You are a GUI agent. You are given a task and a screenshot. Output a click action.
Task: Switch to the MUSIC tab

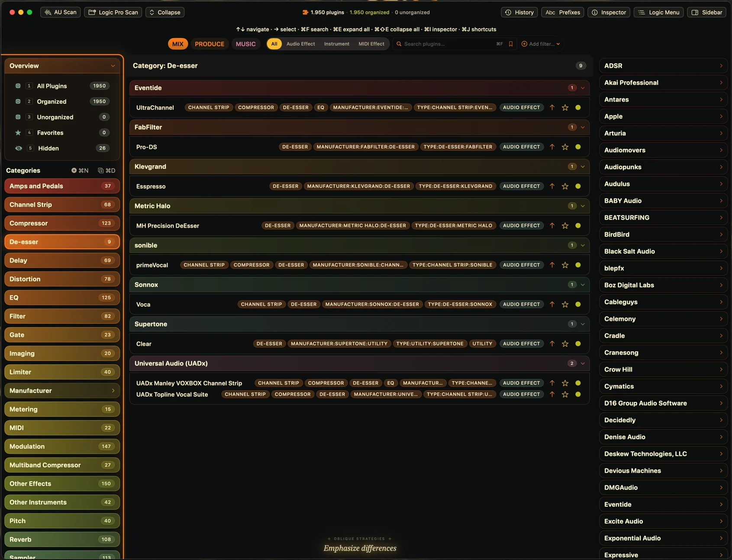245,44
